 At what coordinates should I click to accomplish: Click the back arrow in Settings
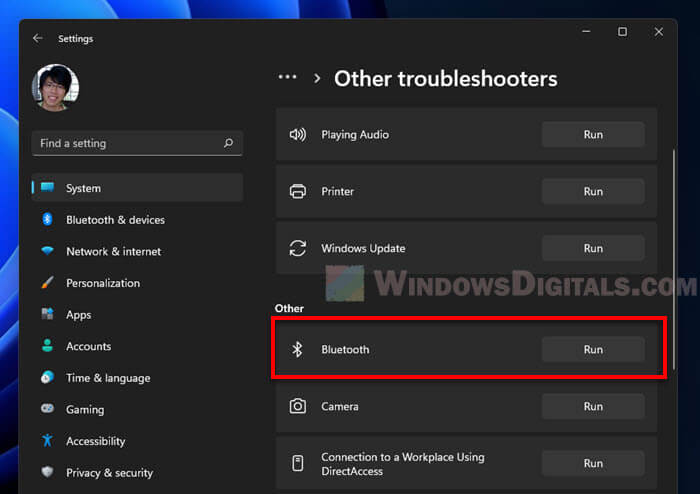pyautogui.click(x=38, y=38)
